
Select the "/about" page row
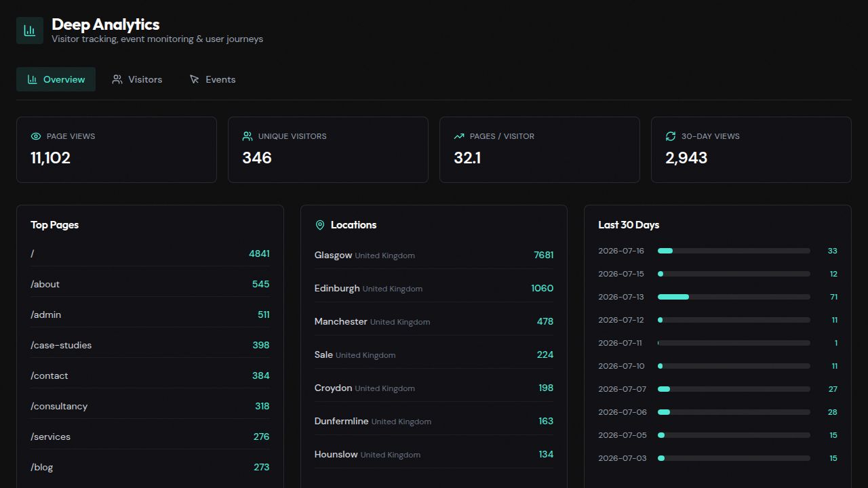point(150,284)
